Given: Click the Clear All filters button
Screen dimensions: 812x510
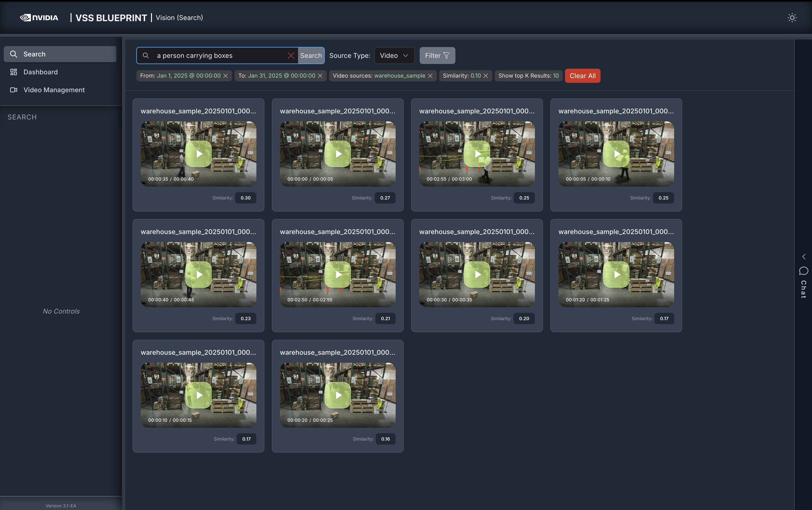Looking at the screenshot, I should pos(582,76).
